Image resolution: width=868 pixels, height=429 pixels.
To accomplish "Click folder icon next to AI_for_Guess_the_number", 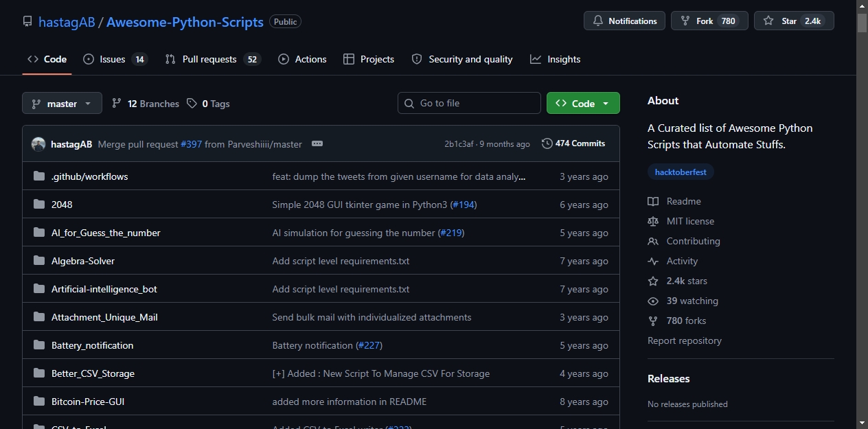I will pyautogui.click(x=39, y=233).
